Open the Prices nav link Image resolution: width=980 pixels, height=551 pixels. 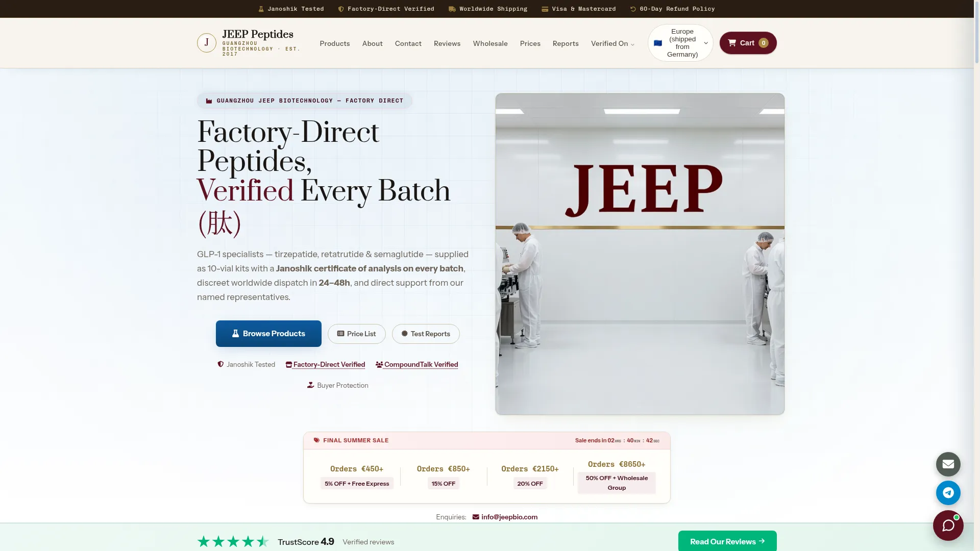tap(530, 43)
